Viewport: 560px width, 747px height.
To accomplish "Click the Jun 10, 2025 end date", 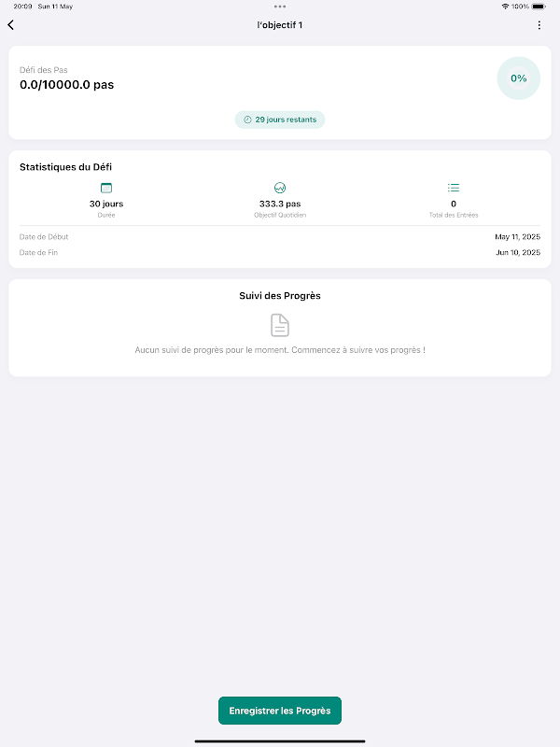I will tap(517, 252).
